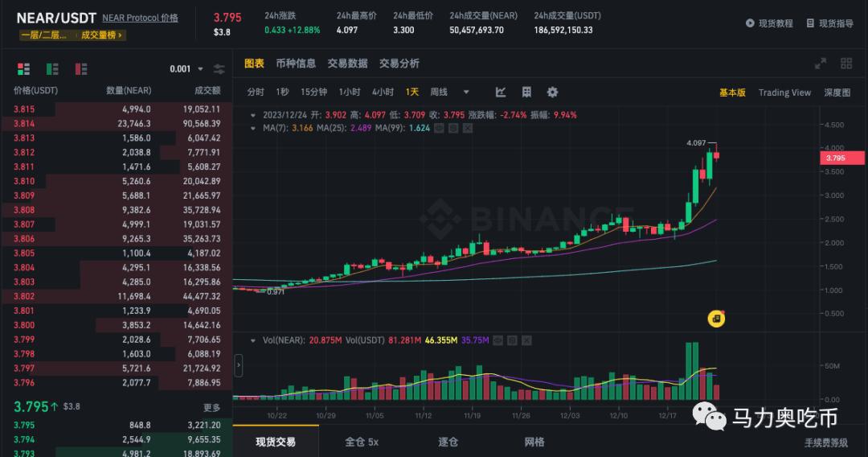868x457 pixels.
Task: Switch to the 币种信息 tab
Action: tap(295, 64)
